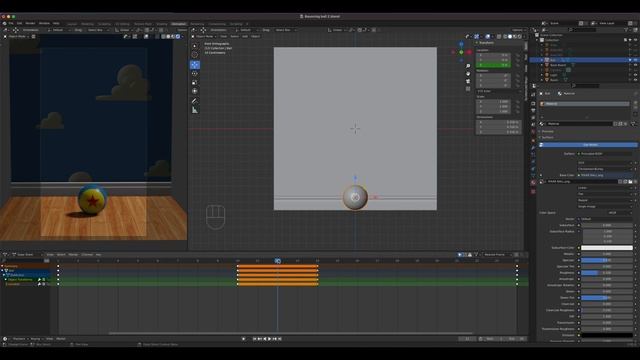Click green Y axis on navigation gizmo
The height and width of the screenshot is (360, 640).
[461, 52]
